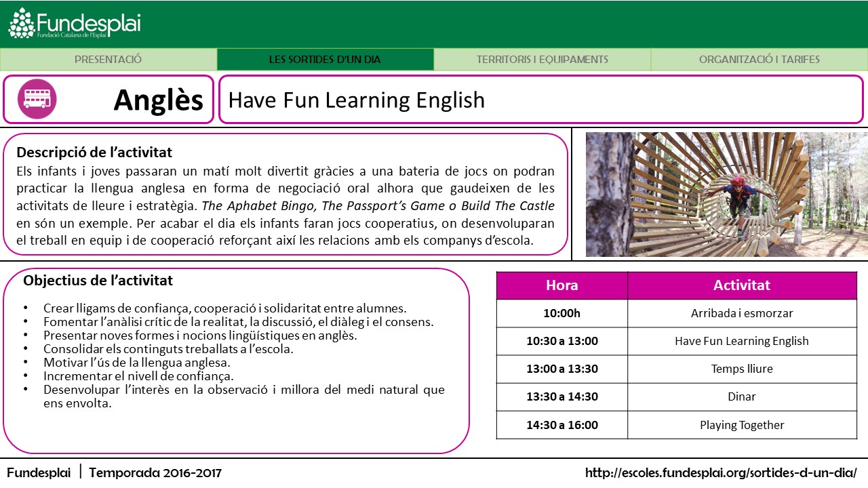Click the pink bus icon
This screenshot has height=488, width=868.
pos(37,99)
